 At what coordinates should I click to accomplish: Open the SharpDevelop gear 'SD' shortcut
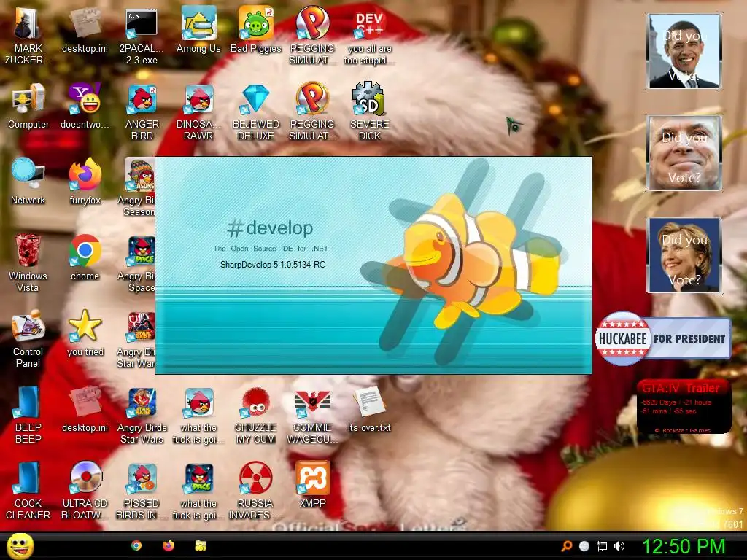(x=369, y=112)
